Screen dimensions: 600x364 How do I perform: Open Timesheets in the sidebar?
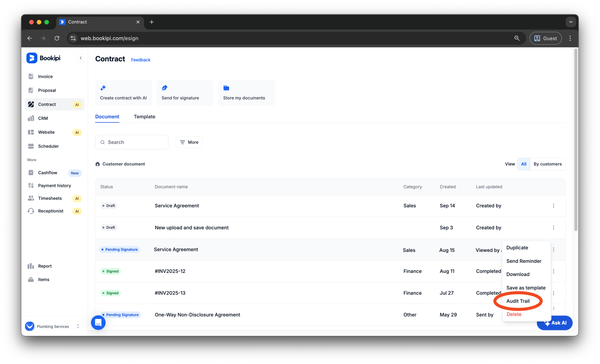50,198
